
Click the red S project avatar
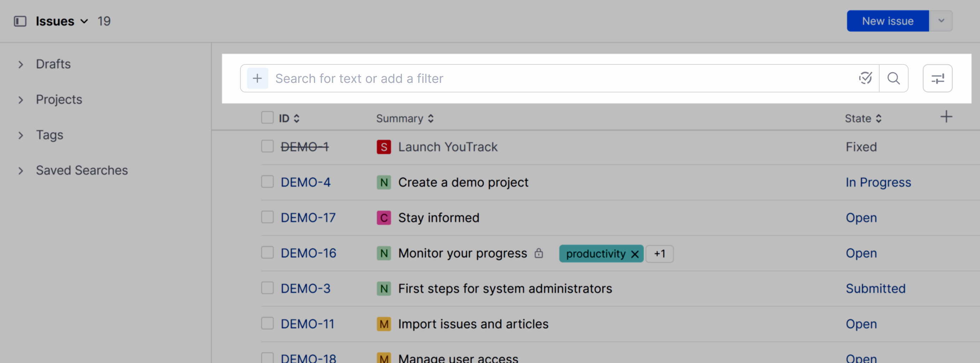pyautogui.click(x=384, y=147)
